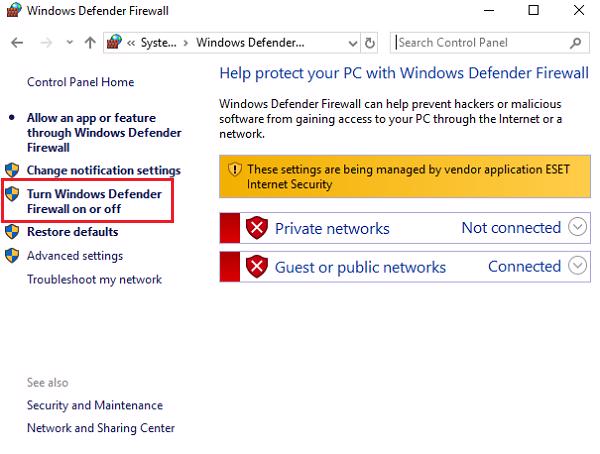This screenshot has height=454, width=600.
Task: Click inside the Search Control Panel field
Action: click(x=480, y=43)
